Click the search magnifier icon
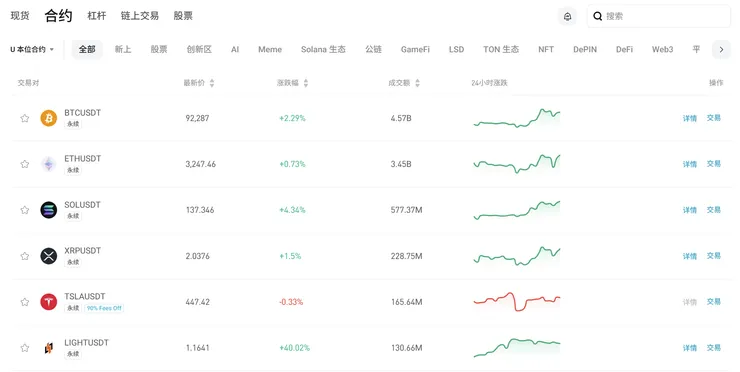 597,16
